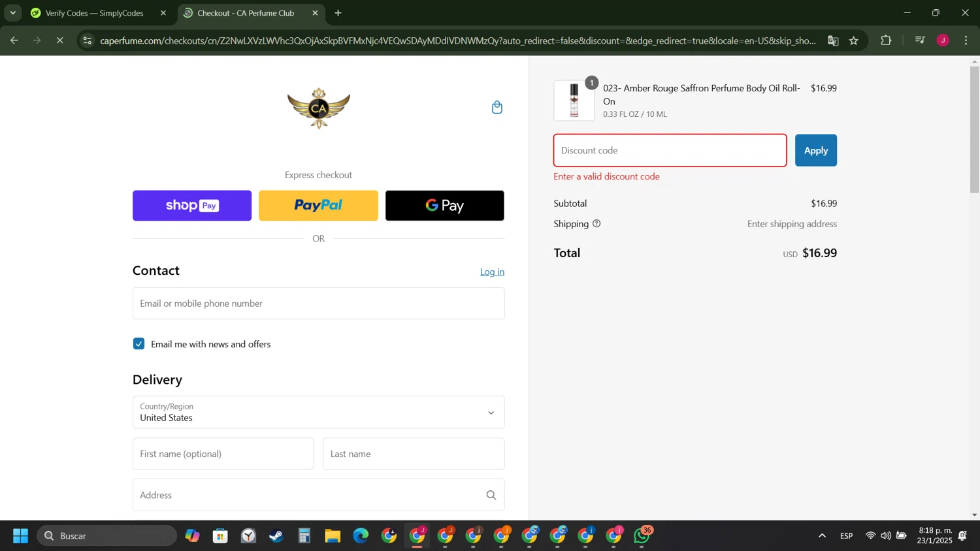
Task: Click the page vertical scrollbar
Action: click(x=974, y=129)
